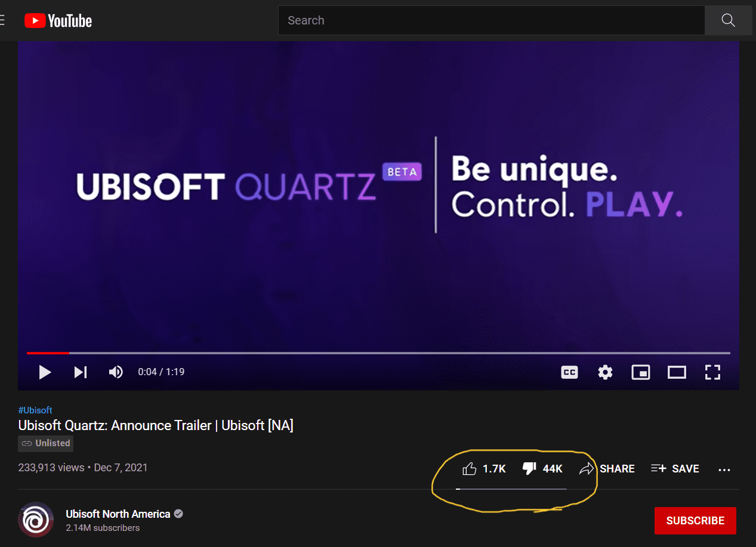This screenshot has width=756, height=547.
Task: Save the video to a playlist
Action: pos(675,469)
